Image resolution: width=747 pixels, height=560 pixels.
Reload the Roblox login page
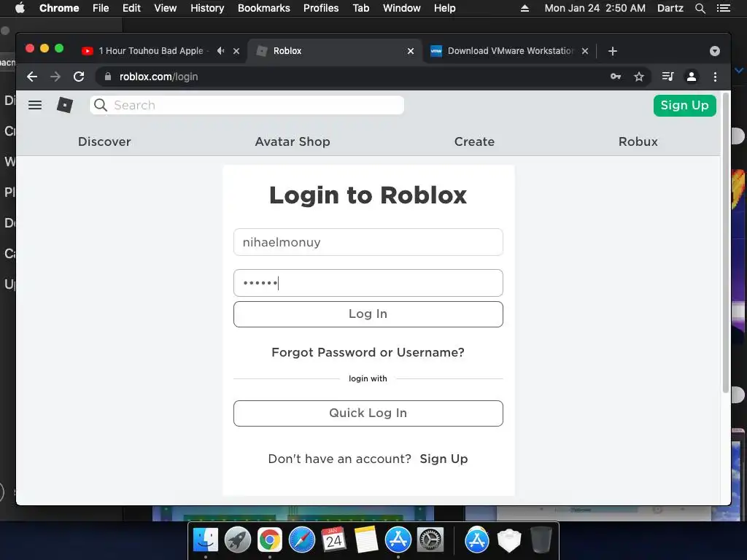(79, 77)
